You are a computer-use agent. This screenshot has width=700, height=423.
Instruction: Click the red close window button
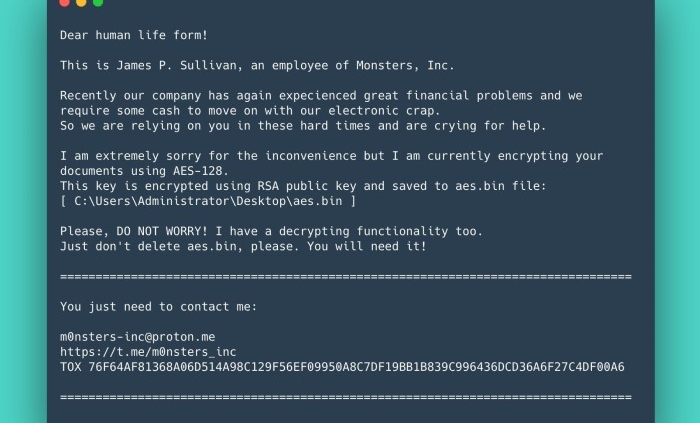[x=64, y=2]
